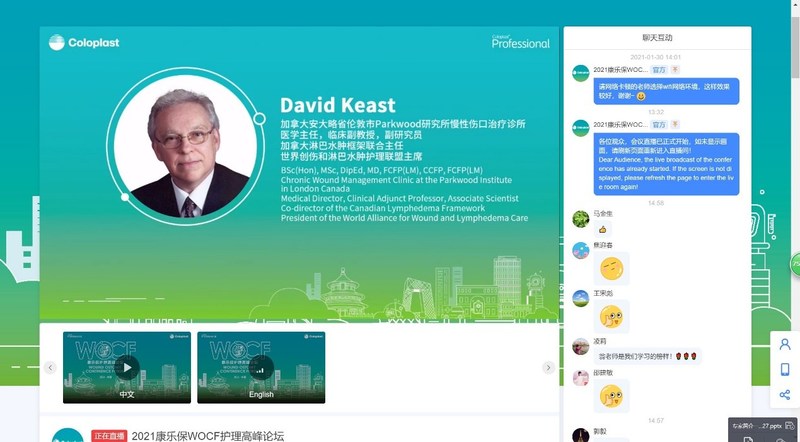Click 马余生's leaf avatar in chat

tap(580, 218)
